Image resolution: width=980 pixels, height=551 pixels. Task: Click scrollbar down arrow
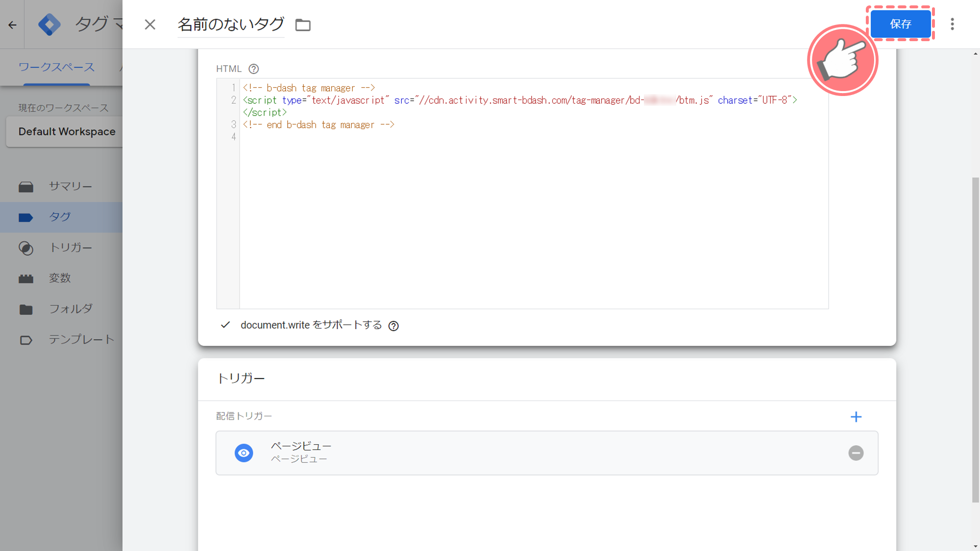tap(975, 546)
